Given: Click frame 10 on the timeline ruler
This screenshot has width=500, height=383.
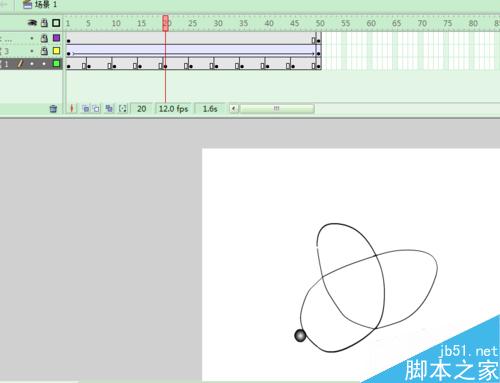Looking at the screenshot, I should coord(116,23).
